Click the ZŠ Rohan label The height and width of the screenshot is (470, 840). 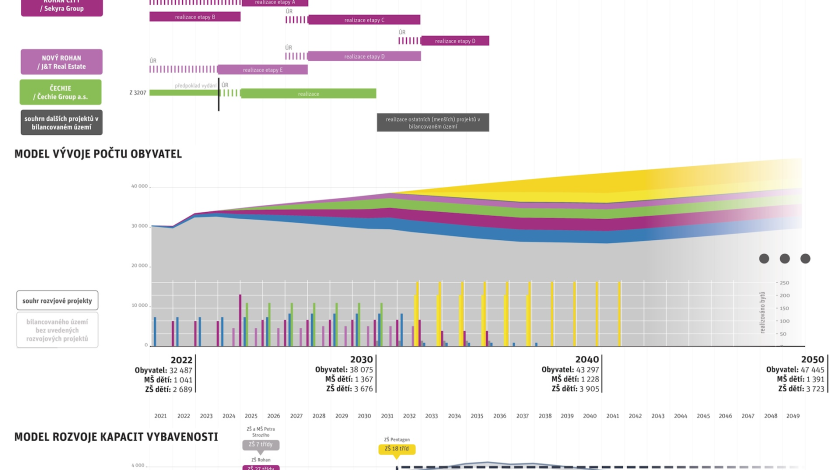(261, 460)
